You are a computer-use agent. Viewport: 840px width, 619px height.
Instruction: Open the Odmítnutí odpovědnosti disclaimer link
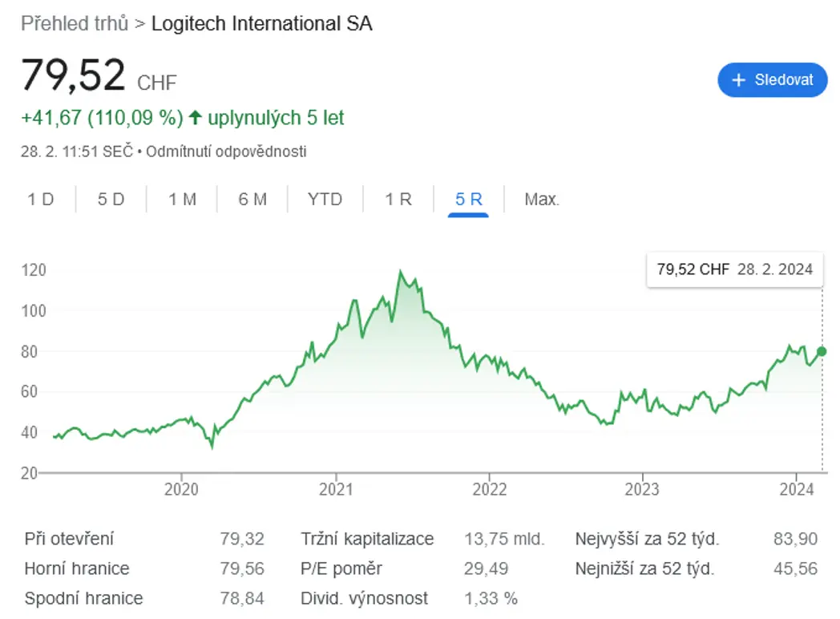226,152
